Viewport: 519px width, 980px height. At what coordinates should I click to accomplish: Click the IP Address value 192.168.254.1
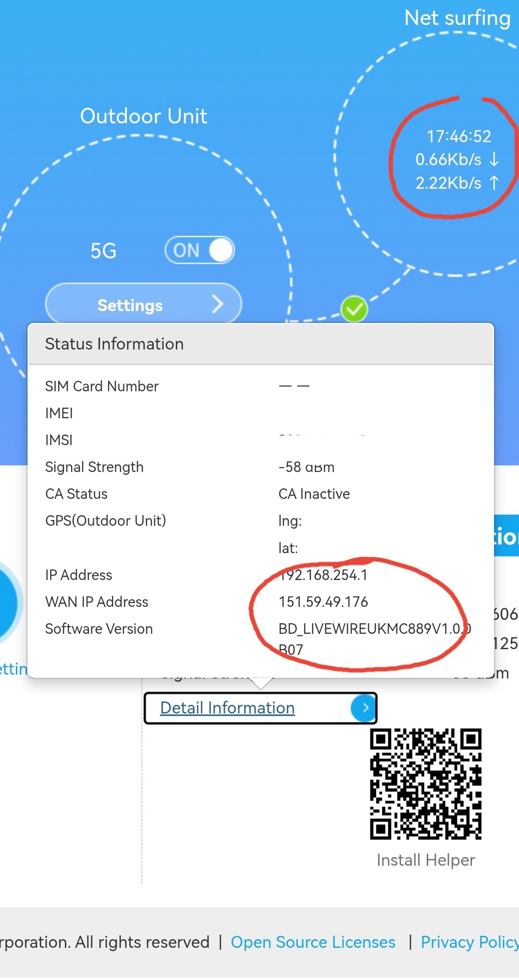point(323,575)
